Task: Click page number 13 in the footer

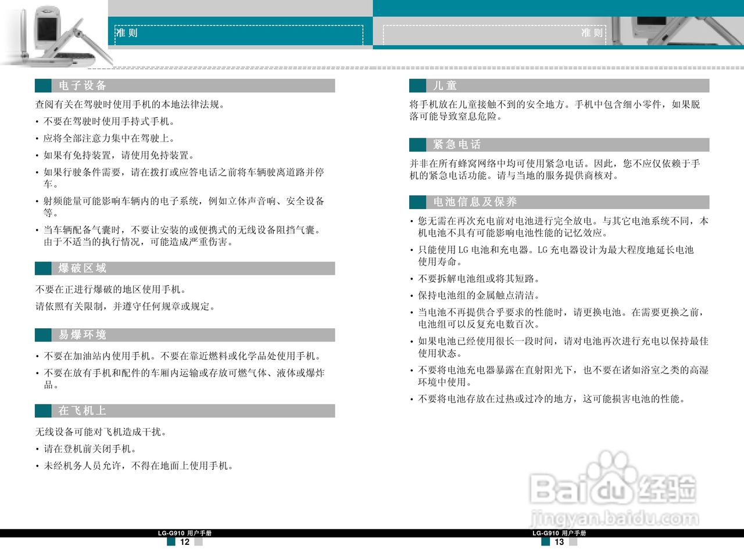Action: pyautogui.click(x=559, y=542)
